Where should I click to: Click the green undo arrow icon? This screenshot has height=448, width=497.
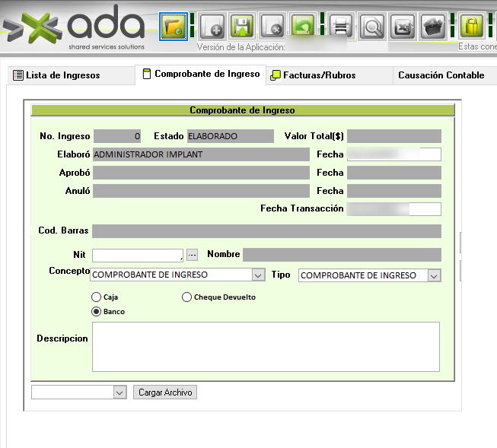pyautogui.click(x=302, y=27)
